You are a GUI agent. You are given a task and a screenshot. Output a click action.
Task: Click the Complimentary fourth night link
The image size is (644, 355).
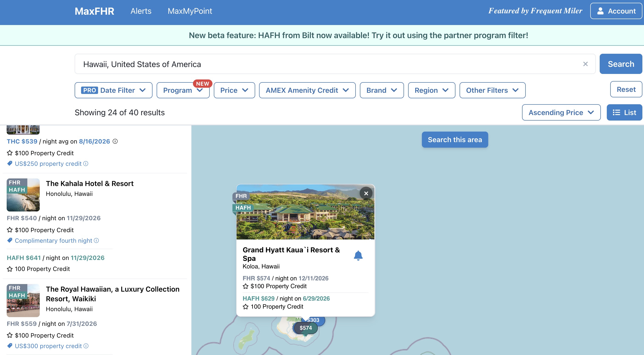click(54, 240)
